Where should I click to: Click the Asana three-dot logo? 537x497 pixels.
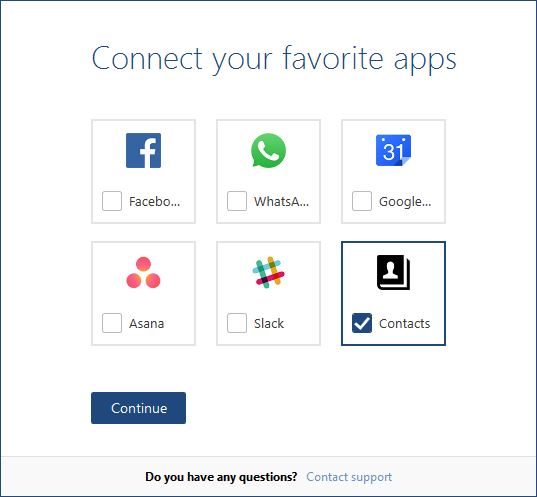pos(143,272)
